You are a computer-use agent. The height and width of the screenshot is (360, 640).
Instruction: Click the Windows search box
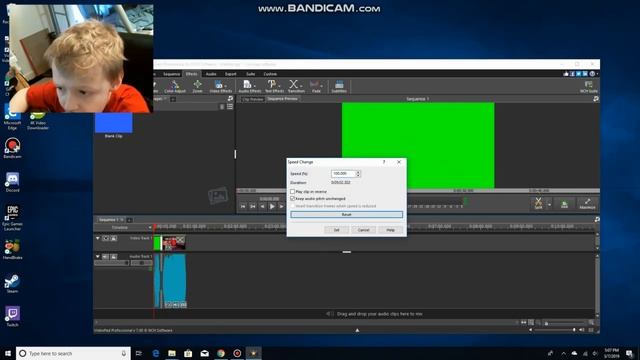click(73, 353)
